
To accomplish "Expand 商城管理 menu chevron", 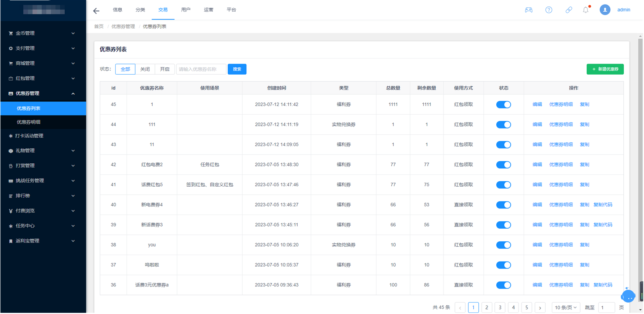I will pyautogui.click(x=73, y=63).
